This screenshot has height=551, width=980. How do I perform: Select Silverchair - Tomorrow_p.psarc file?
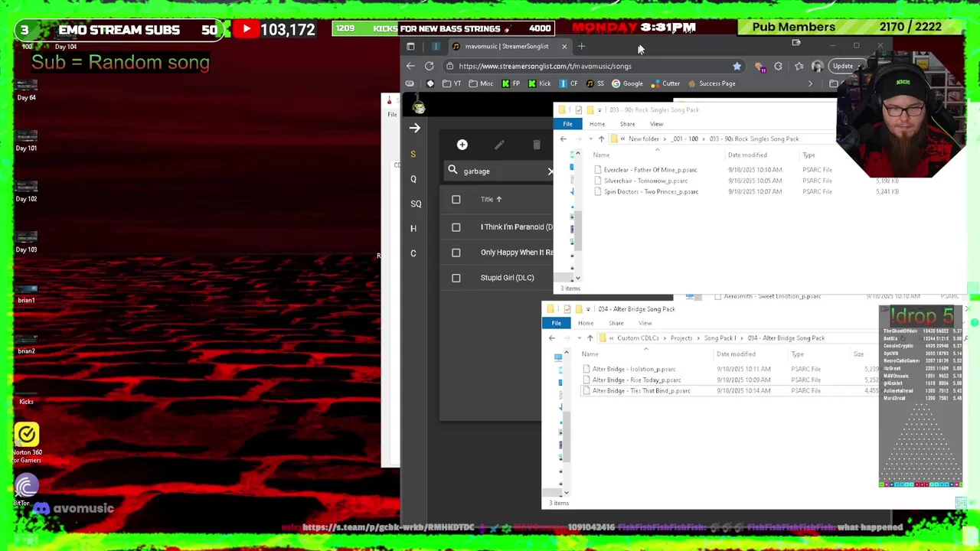(x=645, y=181)
